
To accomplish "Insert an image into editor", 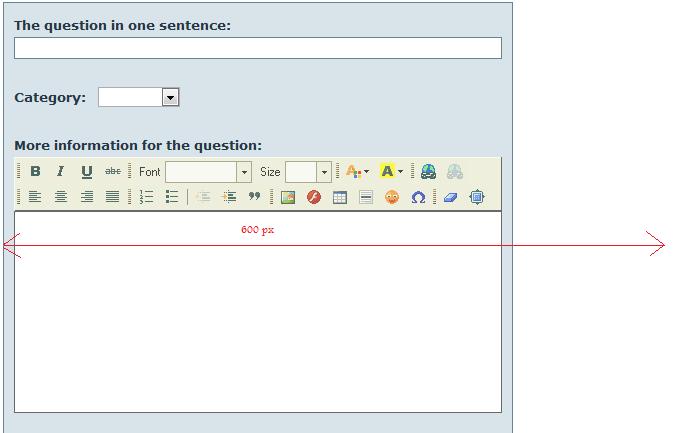I will click(x=288, y=197).
